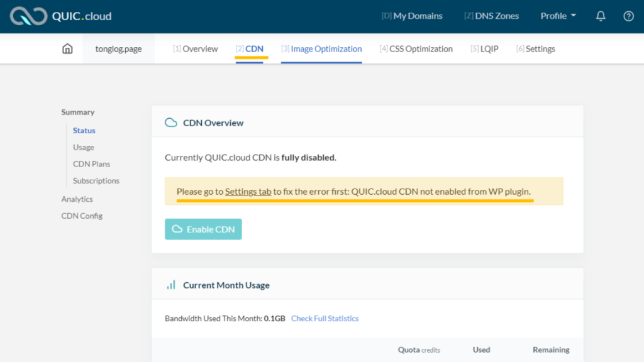Viewport: 644px width, 362px height.
Task: Select Summary in the sidebar
Action: click(x=77, y=112)
